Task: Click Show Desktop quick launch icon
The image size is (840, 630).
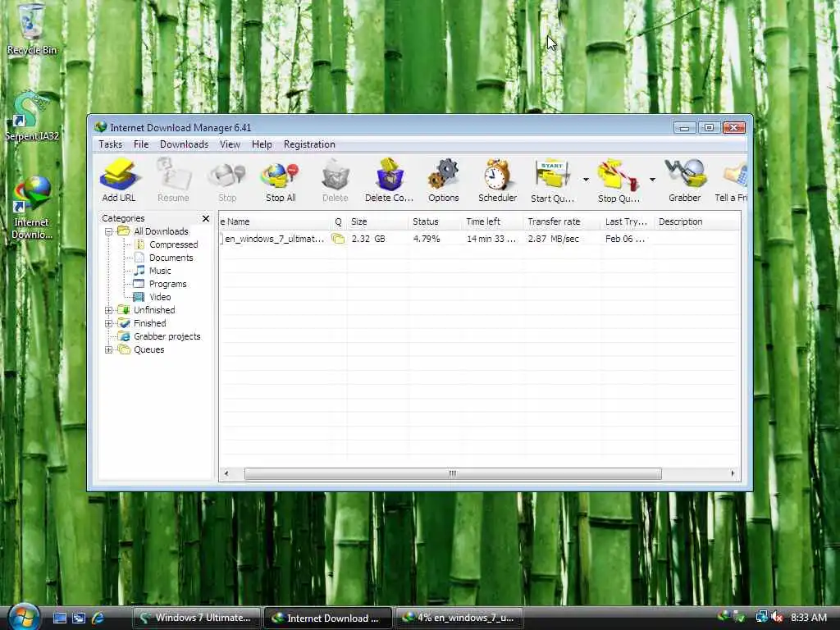Action: pos(60,619)
